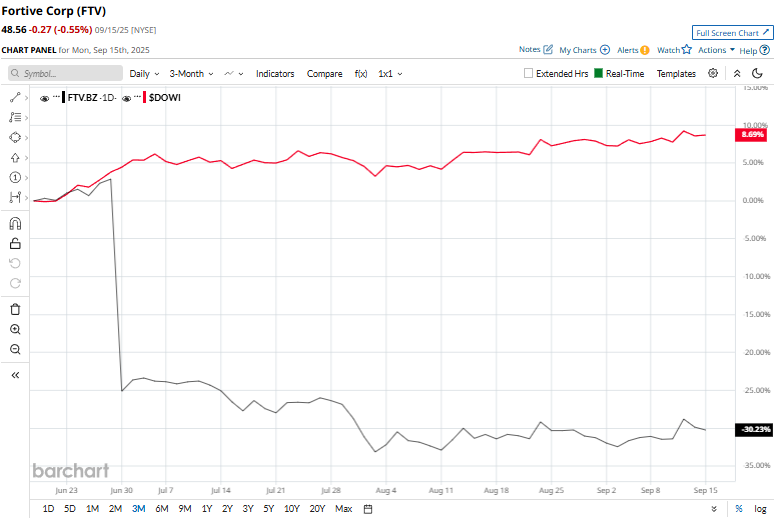Screen dimensions: 776x523
Task: Add chart via My Charts plus icon
Action: 605,50
